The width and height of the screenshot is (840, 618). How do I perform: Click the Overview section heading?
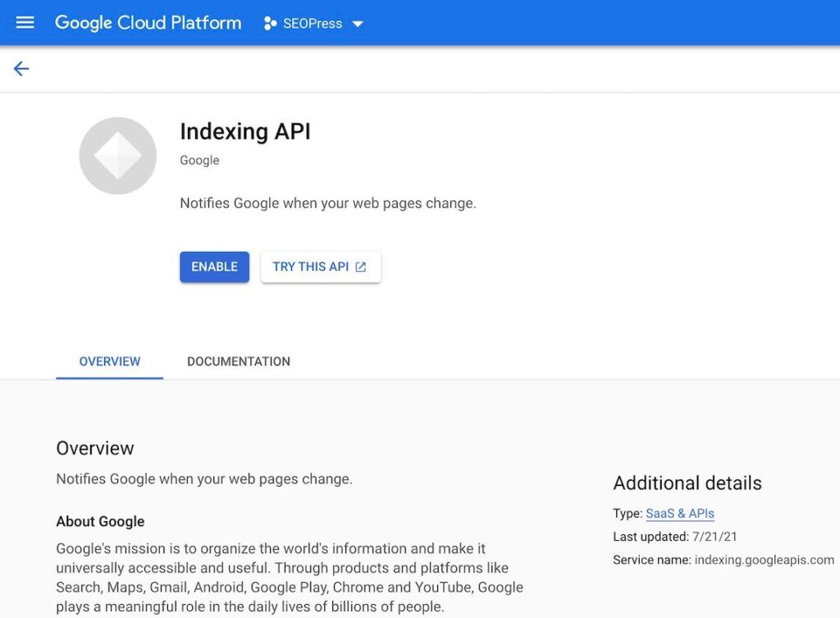pyautogui.click(x=95, y=448)
